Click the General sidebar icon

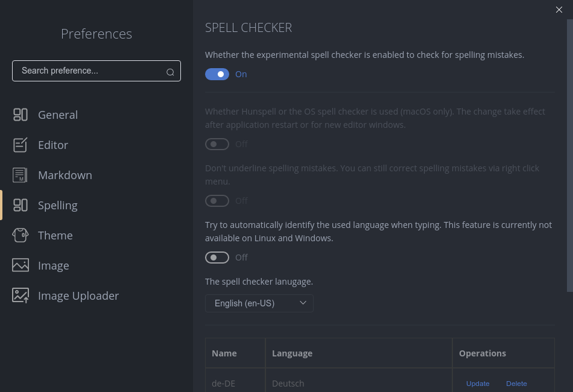(20, 115)
